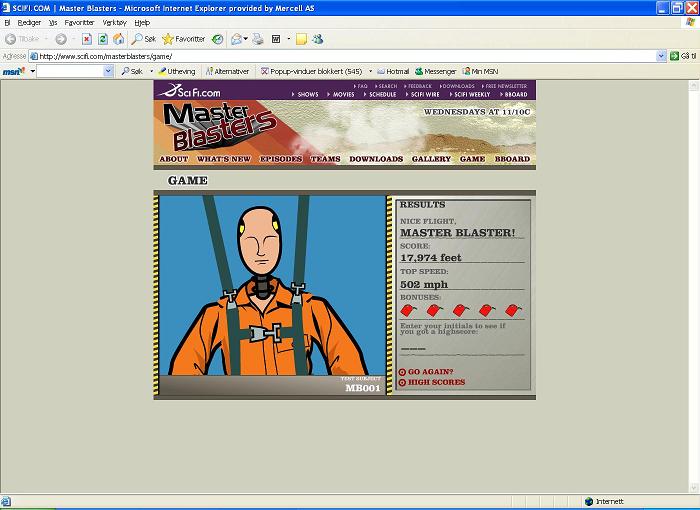
Task: Click the Internett zone globe in status bar
Action: (589, 502)
